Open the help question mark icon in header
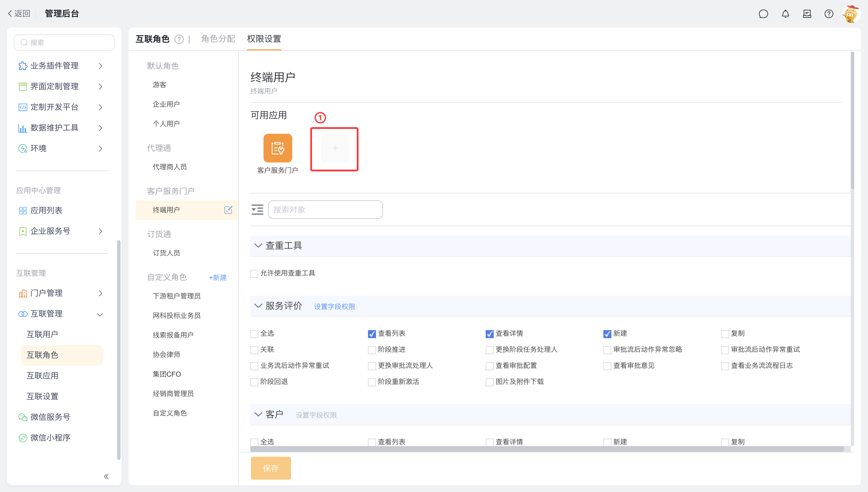Image resolution: width=868 pixels, height=492 pixels. (828, 14)
